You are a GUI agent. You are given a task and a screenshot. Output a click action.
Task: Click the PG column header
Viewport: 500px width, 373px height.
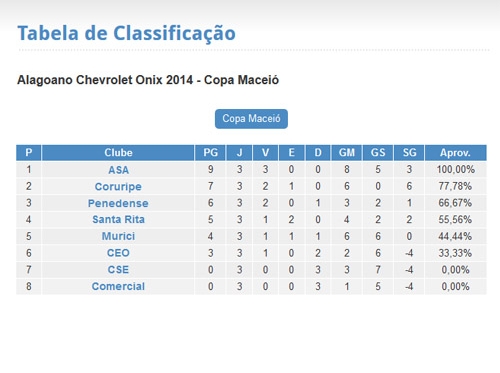click(210, 153)
